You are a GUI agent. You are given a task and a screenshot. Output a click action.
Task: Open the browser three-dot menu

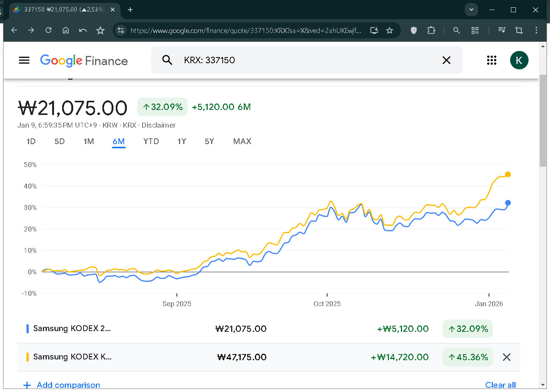[536, 30]
